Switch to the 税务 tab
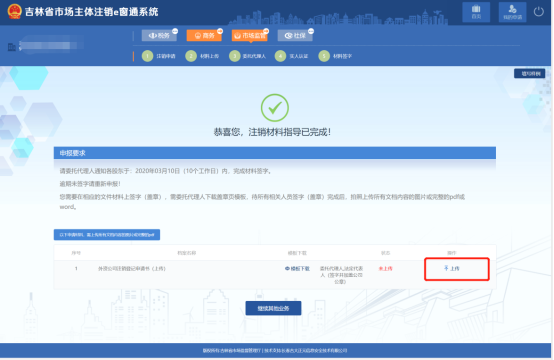The width and height of the screenshot is (554, 360). pyautogui.click(x=159, y=35)
